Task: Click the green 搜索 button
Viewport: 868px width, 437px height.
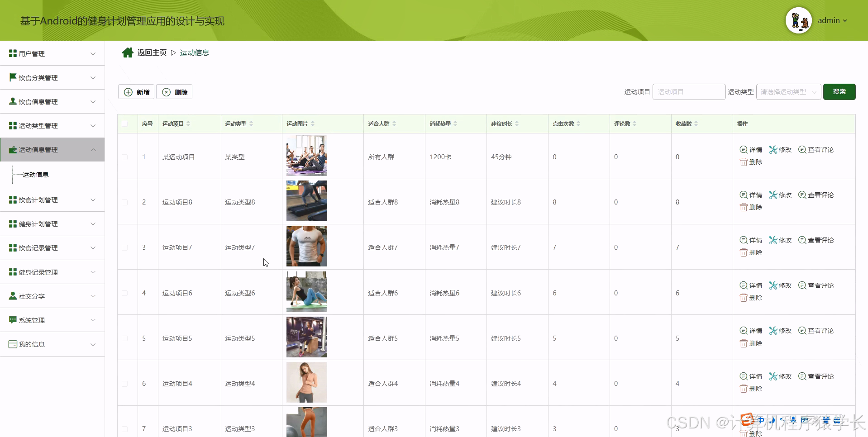Action: (x=839, y=91)
